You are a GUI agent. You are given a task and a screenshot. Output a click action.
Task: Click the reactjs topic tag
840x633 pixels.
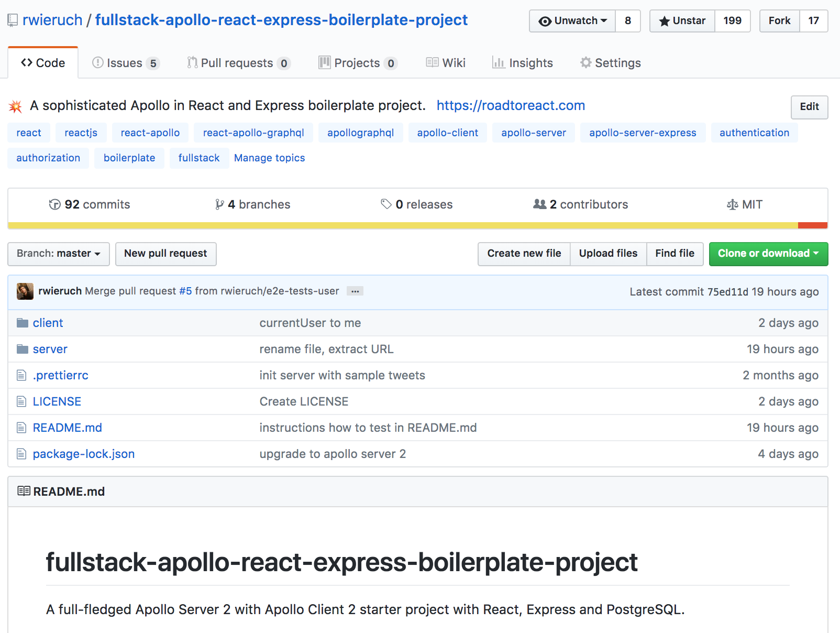pyautogui.click(x=81, y=133)
